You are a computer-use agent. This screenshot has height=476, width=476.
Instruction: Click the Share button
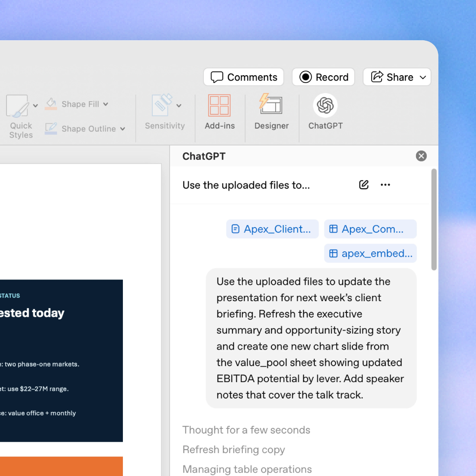pyautogui.click(x=392, y=77)
